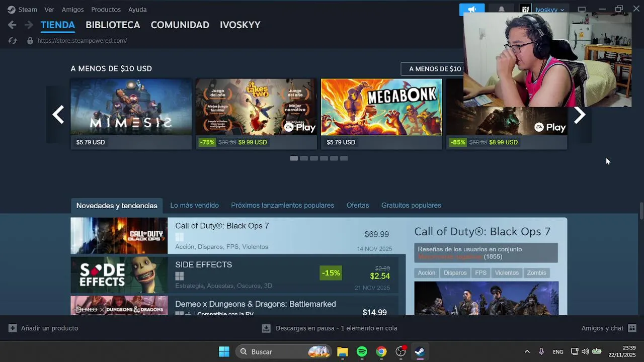Open the notifications bell icon

click(x=501, y=10)
